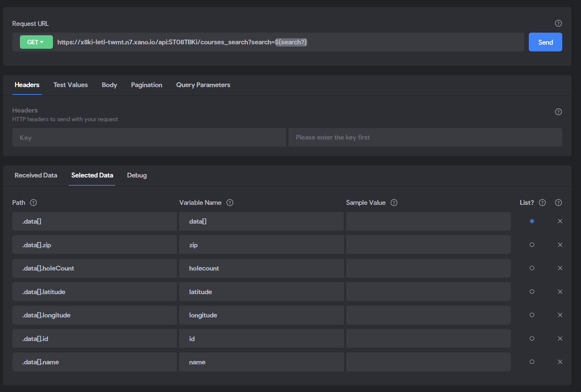Edit the .data[].zip path field

tap(95, 245)
